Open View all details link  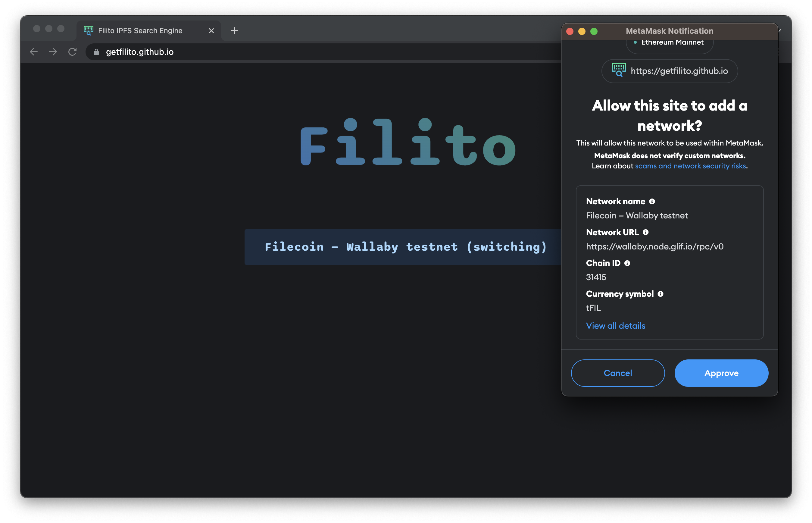(x=615, y=326)
